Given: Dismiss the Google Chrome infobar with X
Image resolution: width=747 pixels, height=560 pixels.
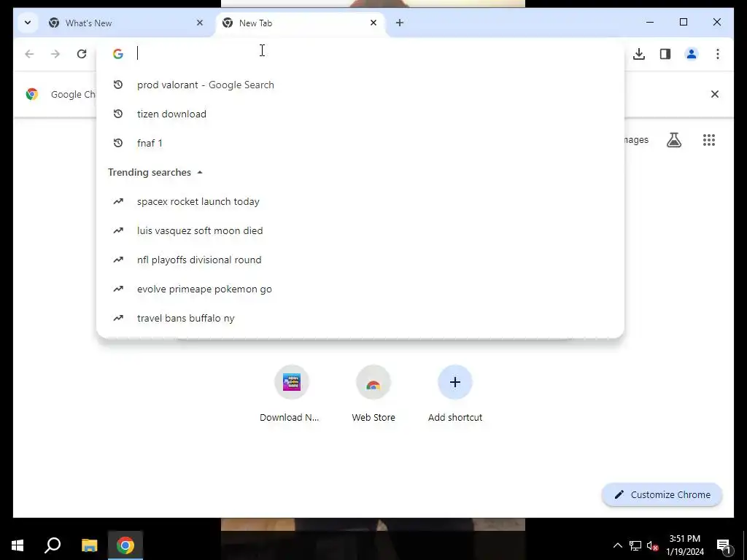Looking at the screenshot, I should click(715, 94).
